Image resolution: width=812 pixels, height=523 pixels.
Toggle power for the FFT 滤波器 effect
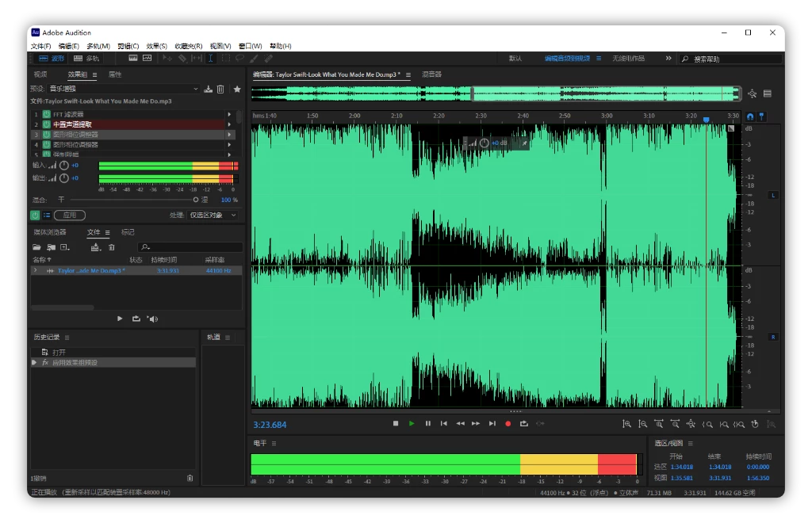(x=46, y=114)
